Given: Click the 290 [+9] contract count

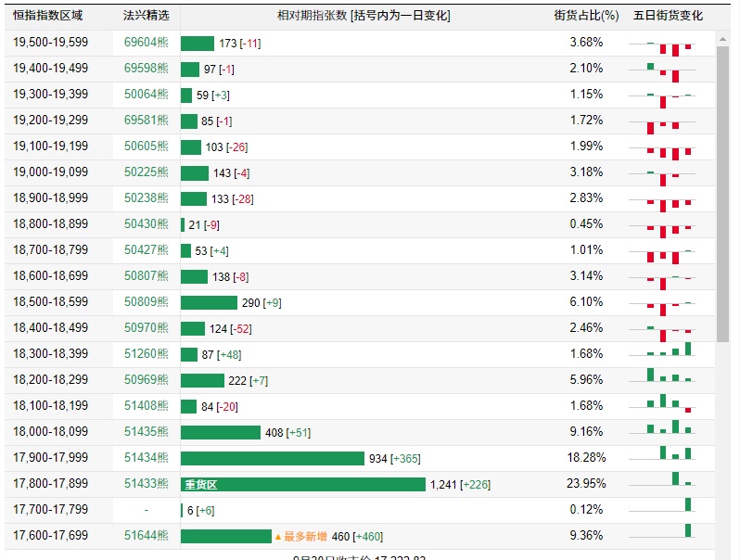Looking at the screenshot, I should pos(262,303).
